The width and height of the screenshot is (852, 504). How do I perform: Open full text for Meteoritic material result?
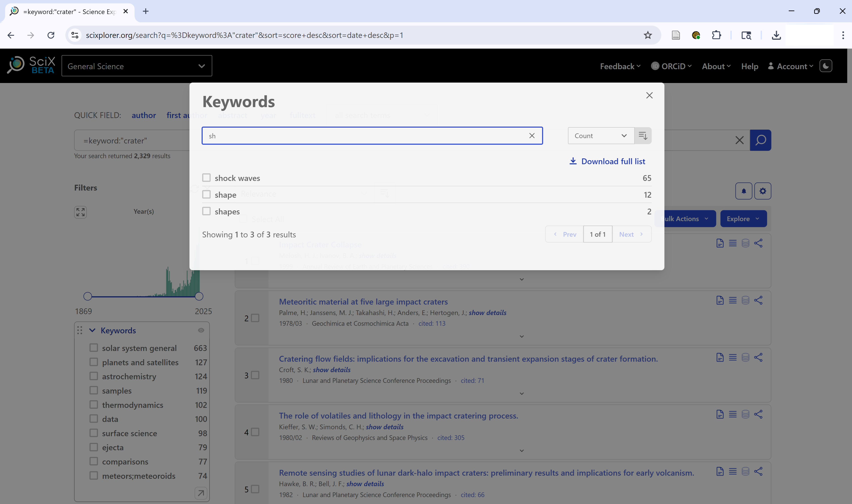[x=719, y=300]
